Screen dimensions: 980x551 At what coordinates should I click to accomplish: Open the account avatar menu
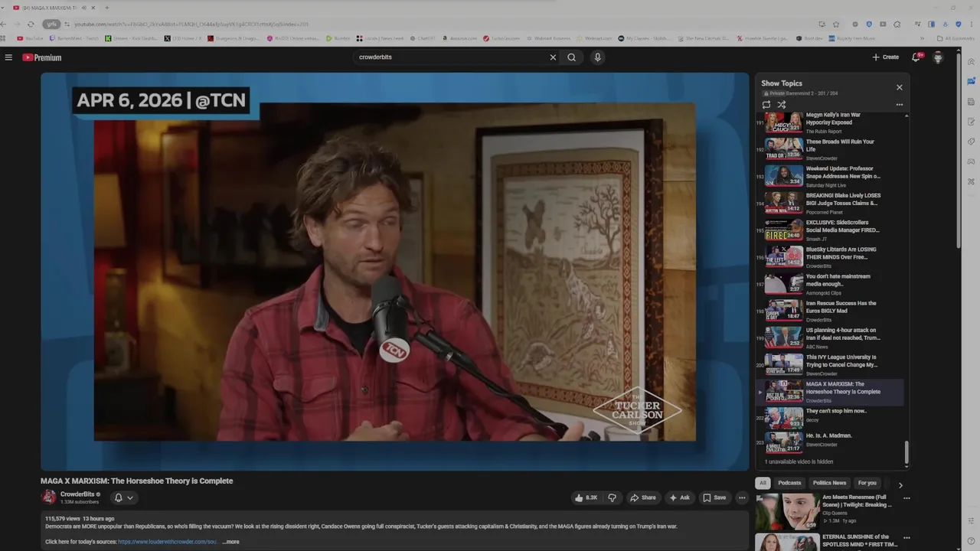point(938,57)
